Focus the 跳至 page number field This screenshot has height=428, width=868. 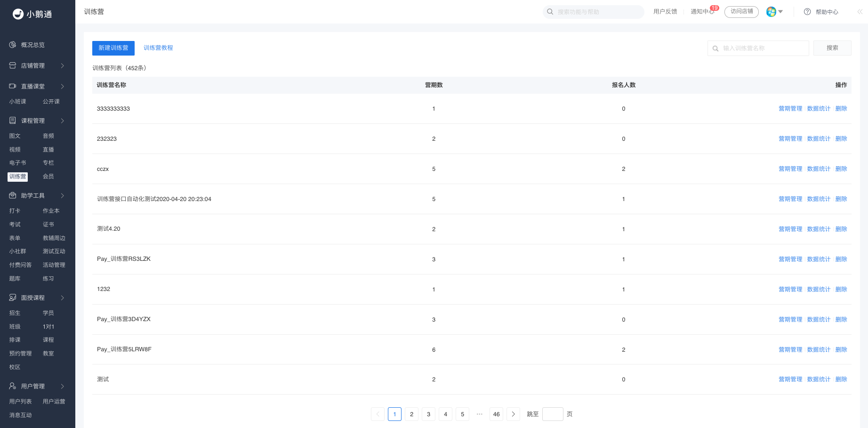click(x=553, y=414)
